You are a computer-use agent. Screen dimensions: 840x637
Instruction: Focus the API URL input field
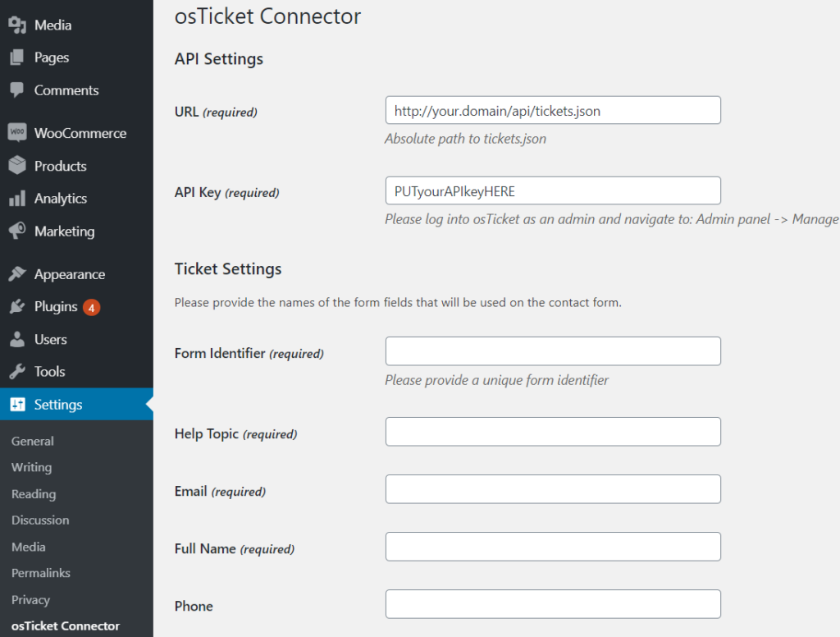point(553,111)
